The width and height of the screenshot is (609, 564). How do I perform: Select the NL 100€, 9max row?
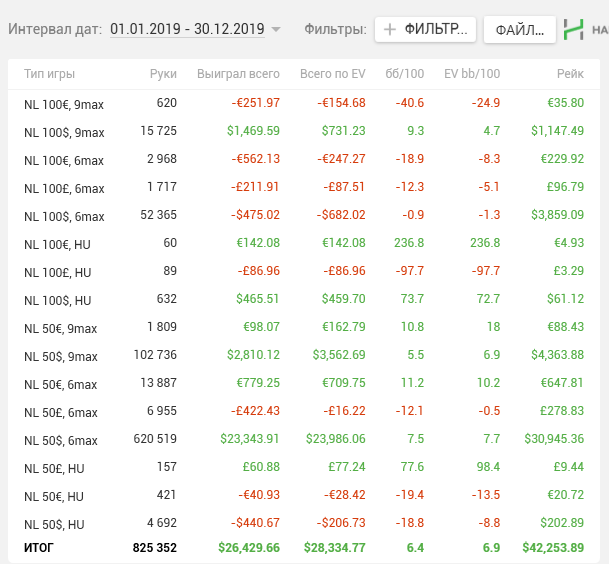click(x=304, y=104)
